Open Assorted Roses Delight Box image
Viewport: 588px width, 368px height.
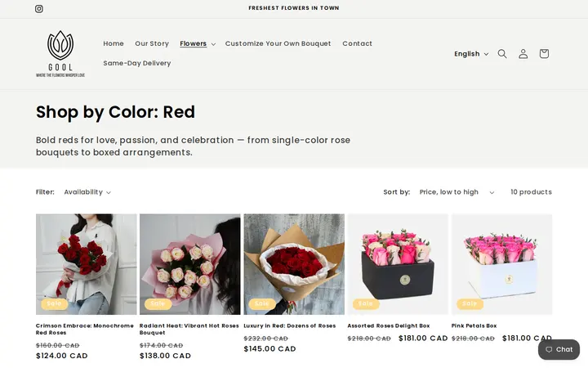[x=398, y=264]
